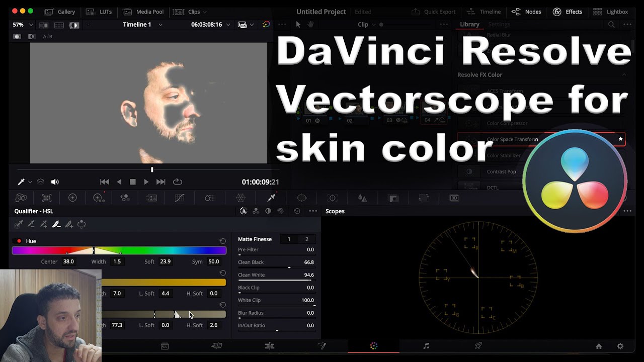Select qualifier add color picker
Screen dimensions: 644x362
[44, 224]
